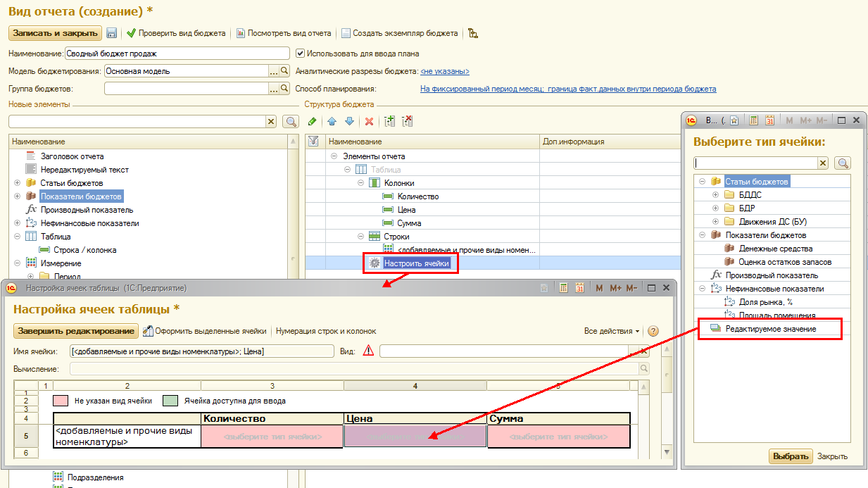
Task: Open calculator icon in cell type window
Action: pos(753,120)
